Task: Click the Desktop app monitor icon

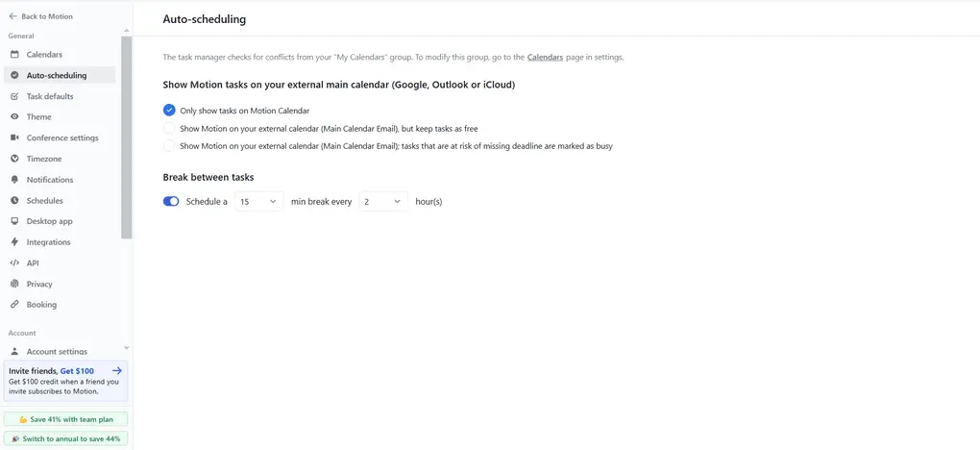Action: [14, 221]
